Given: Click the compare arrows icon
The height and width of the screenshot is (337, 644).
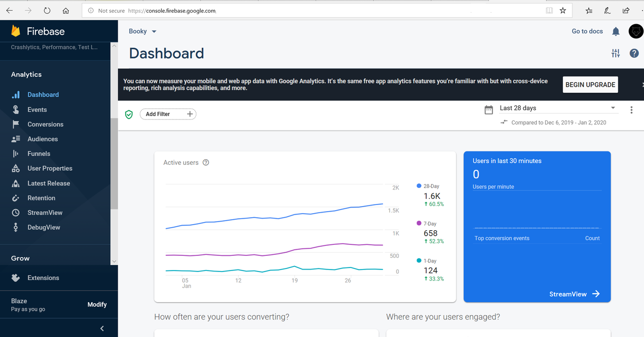Looking at the screenshot, I should tap(504, 122).
